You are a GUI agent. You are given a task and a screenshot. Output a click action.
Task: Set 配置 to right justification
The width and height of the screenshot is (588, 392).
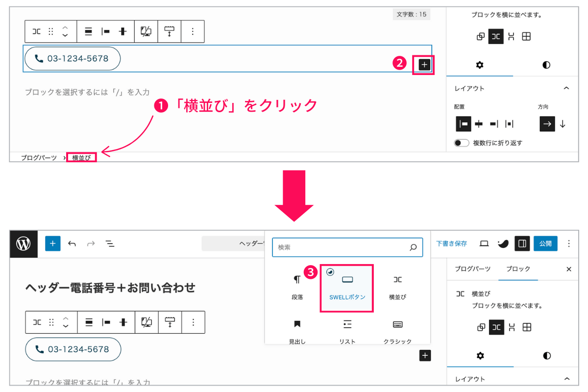coord(494,124)
